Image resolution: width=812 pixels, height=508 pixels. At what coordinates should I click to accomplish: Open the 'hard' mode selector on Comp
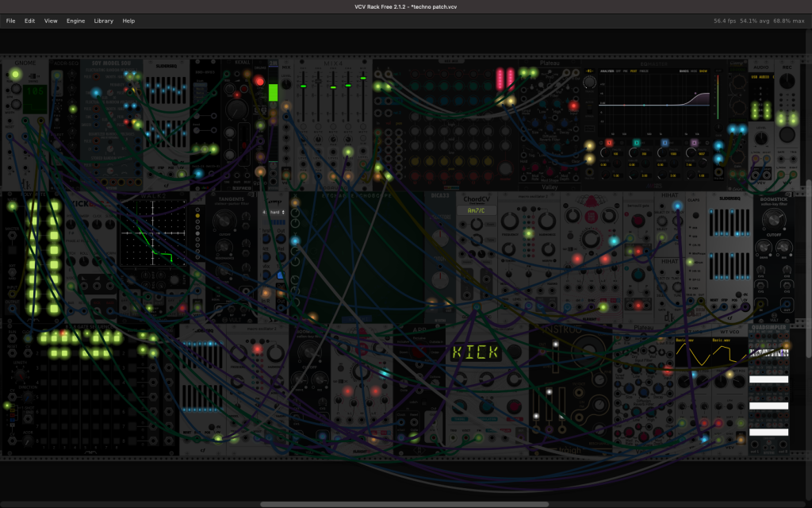tap(274, 212)
